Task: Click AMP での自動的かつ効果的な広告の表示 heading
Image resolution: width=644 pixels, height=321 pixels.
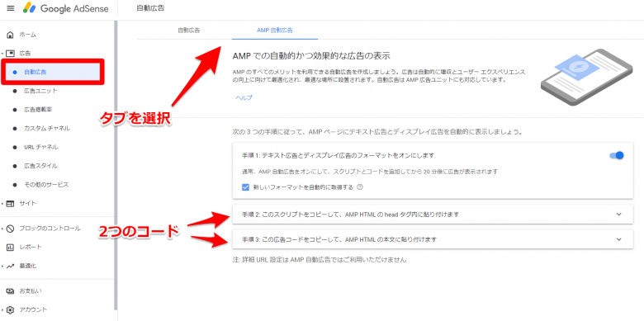Action: pos(311,56)
